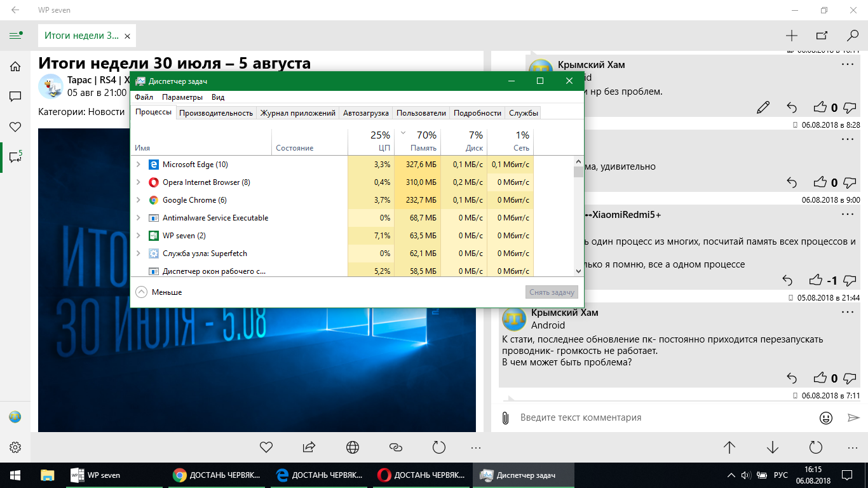Expand Google Chrome (6) process group
Image resolution: width=868 pixels, height=488 pixels.
click(x=139, y=200)
